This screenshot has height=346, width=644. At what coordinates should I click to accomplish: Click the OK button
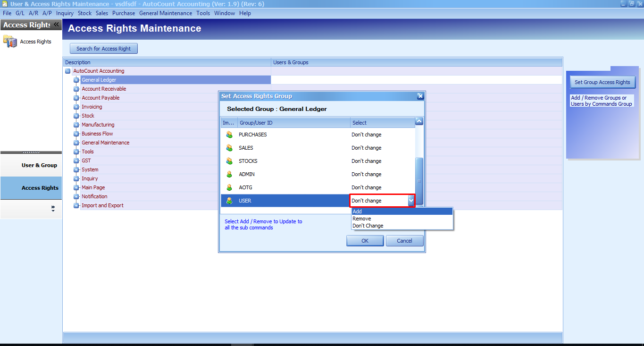click(x=365, y=241)
